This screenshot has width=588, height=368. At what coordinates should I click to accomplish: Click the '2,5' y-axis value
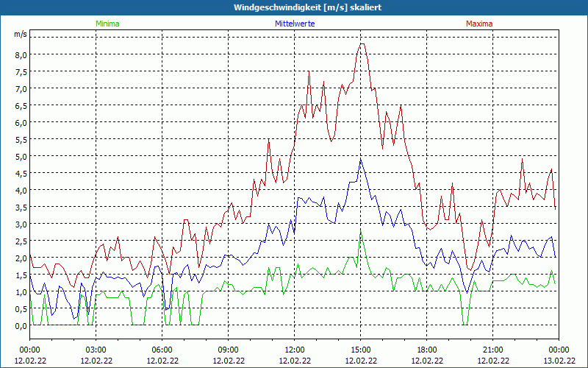coord(21,241)
